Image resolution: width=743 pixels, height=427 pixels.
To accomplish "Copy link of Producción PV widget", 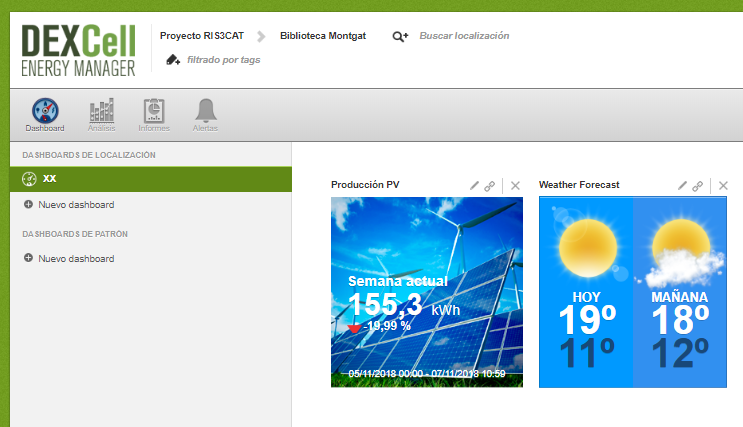I will (x=490, y=185).
